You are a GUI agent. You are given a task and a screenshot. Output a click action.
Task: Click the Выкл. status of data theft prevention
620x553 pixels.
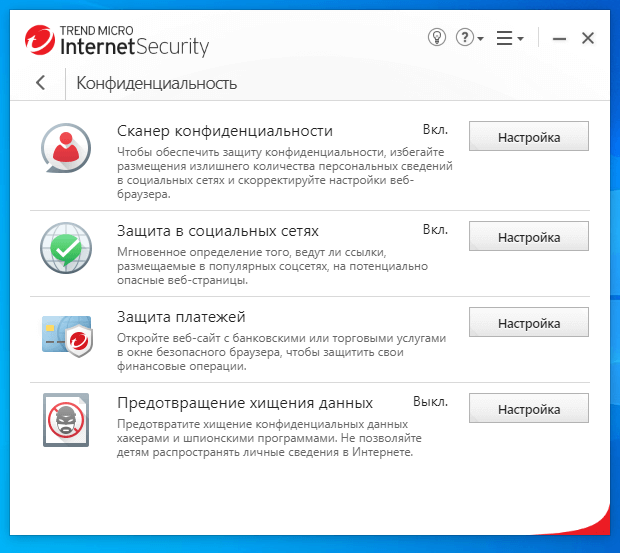click(431, 402)
